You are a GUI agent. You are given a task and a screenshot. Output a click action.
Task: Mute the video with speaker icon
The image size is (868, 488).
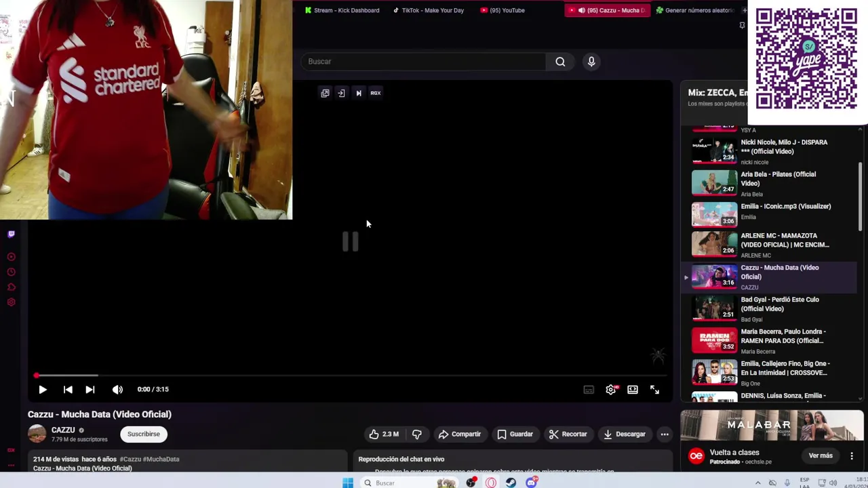click(117, 390)
